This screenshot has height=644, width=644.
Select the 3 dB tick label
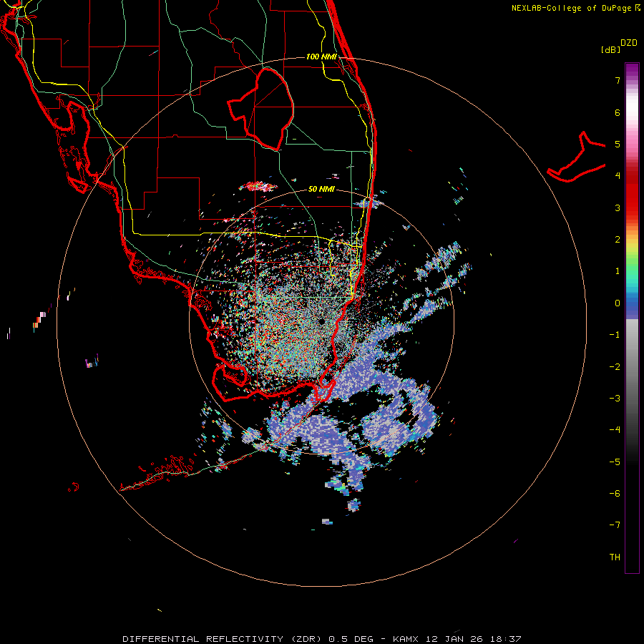[617, 208]
